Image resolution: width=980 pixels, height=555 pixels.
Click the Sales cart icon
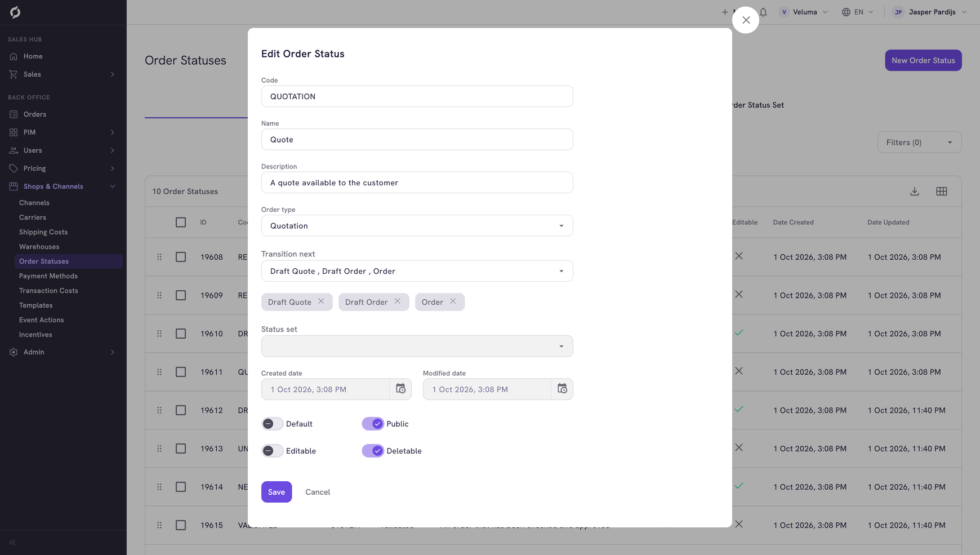(x=14, y=74)
